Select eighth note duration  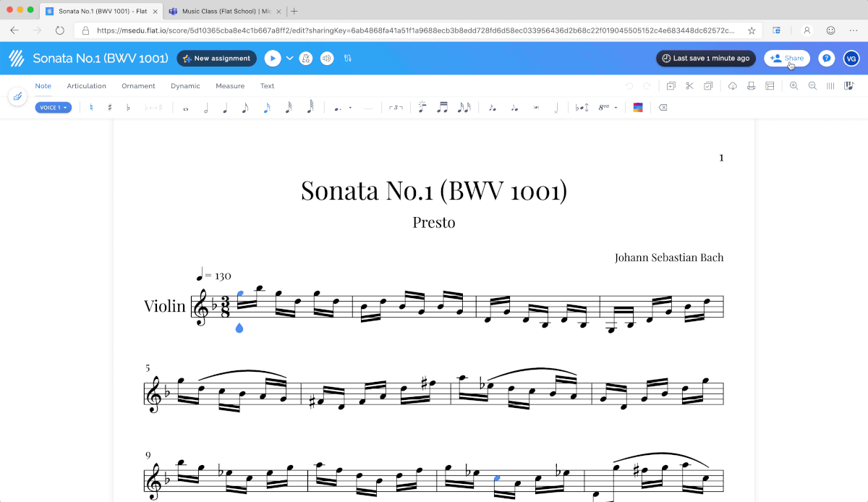pos(244,108)
